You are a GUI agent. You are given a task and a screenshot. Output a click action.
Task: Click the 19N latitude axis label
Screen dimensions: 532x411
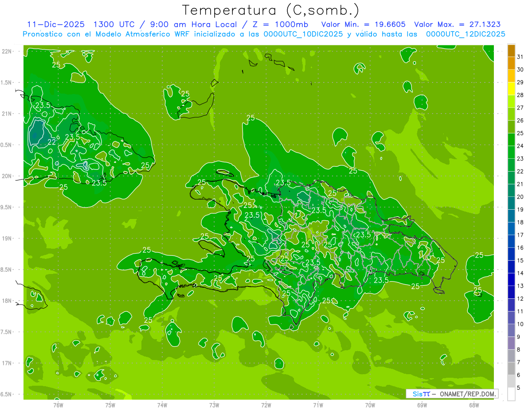[x=7, y=238]
